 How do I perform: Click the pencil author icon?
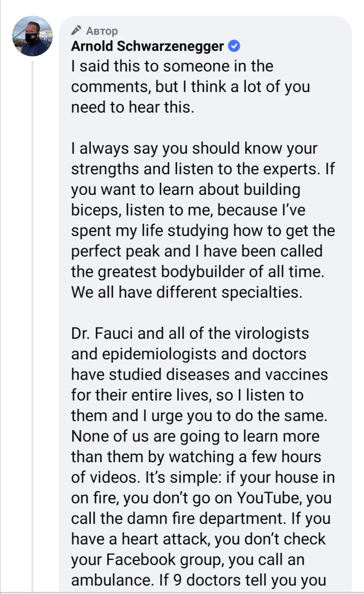tap(76, 30)
